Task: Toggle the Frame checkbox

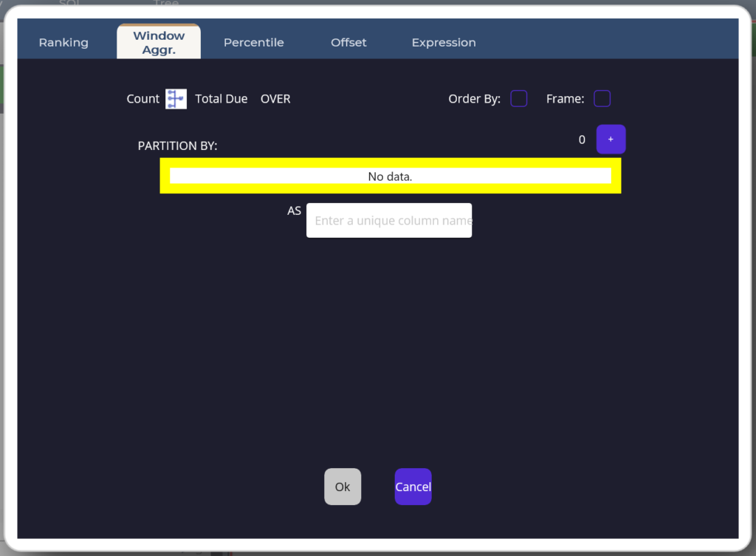Action: [602, 98]
